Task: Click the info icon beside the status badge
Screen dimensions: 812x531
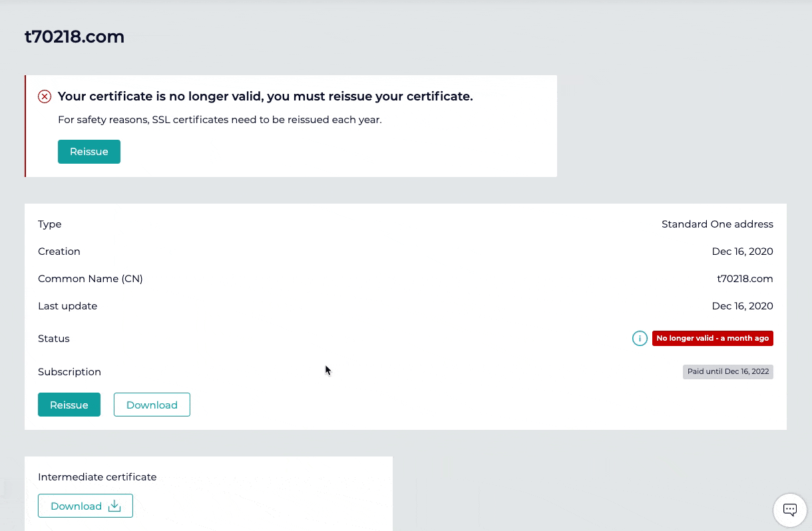Action: 640,339
